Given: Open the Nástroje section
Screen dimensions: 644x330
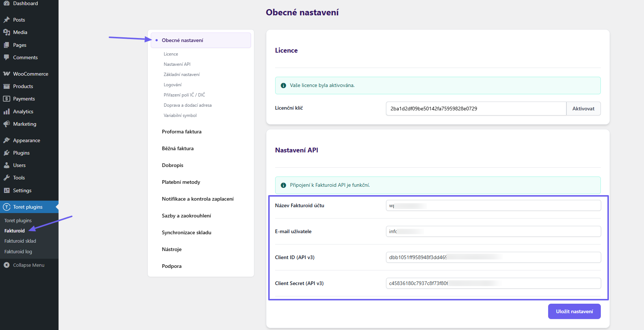Looking at the screenshot, I should 172,249.
